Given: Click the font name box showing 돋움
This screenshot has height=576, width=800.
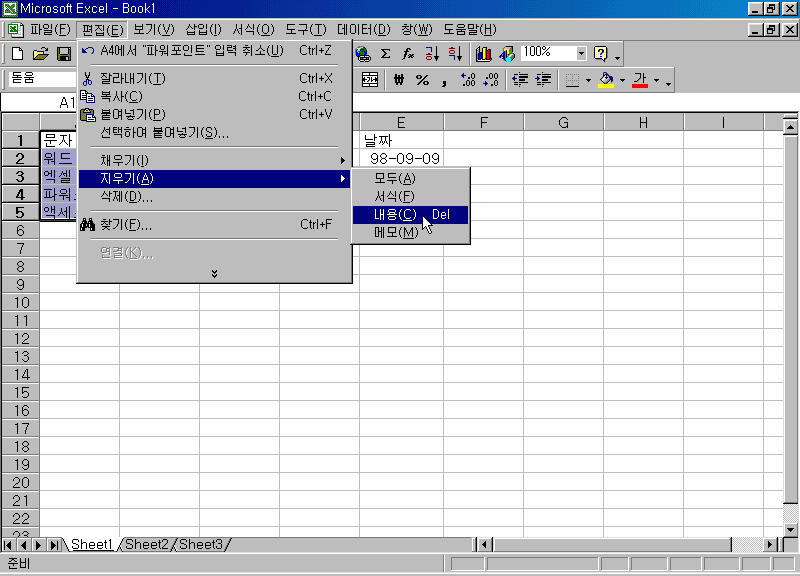Looking at the screenshot, I should tap(43, 79).
